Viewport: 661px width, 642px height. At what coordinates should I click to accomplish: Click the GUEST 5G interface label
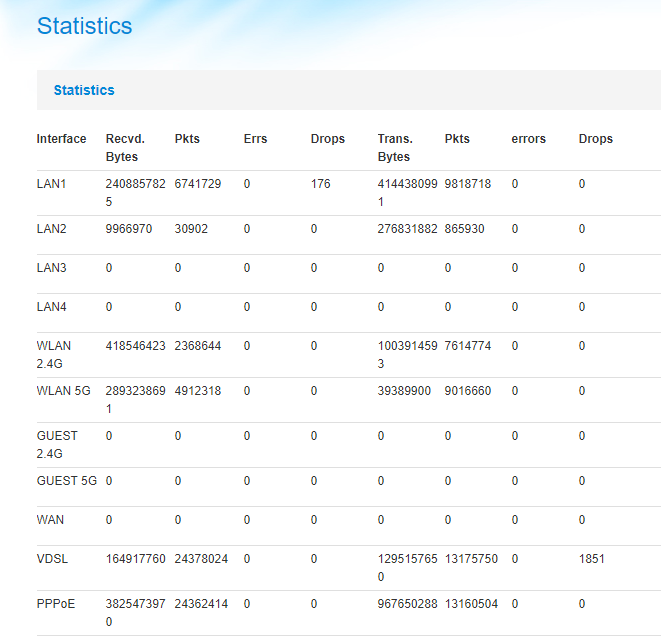[x=67, y=481]
